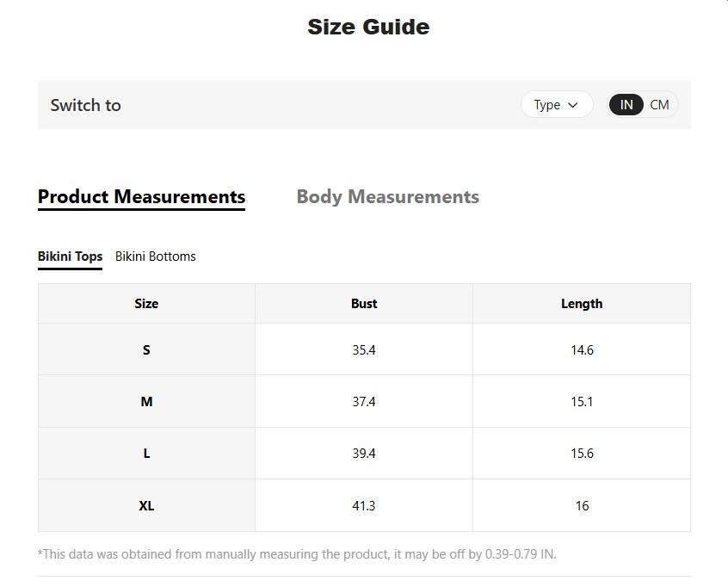
Task: Switch units to CM
Action: click(659, 105)
